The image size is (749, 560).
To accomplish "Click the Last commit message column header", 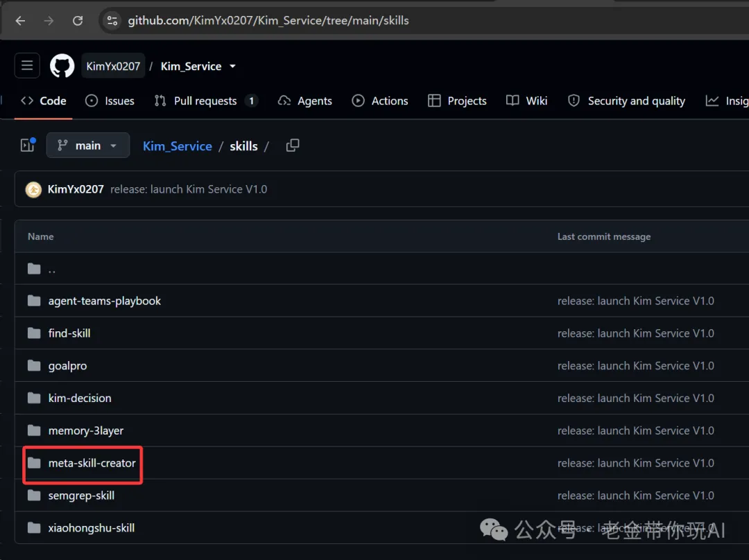I will click(x=604, y=237).
